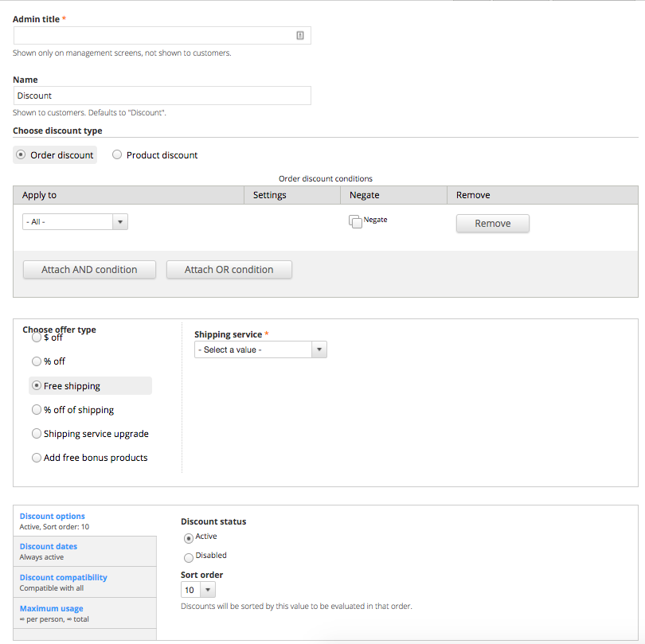Screen dimensions: 645x644
Task: Select the Order discount radio button
Action: (21, 155)
